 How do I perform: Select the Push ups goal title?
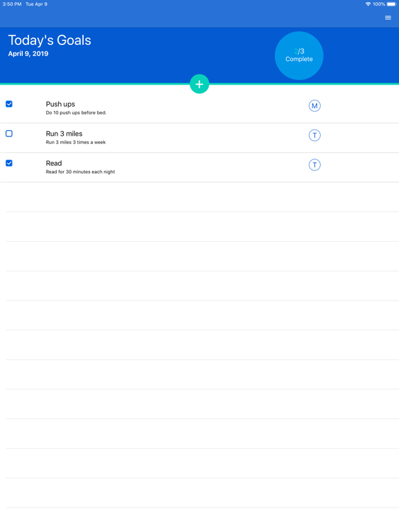[60, 104]
